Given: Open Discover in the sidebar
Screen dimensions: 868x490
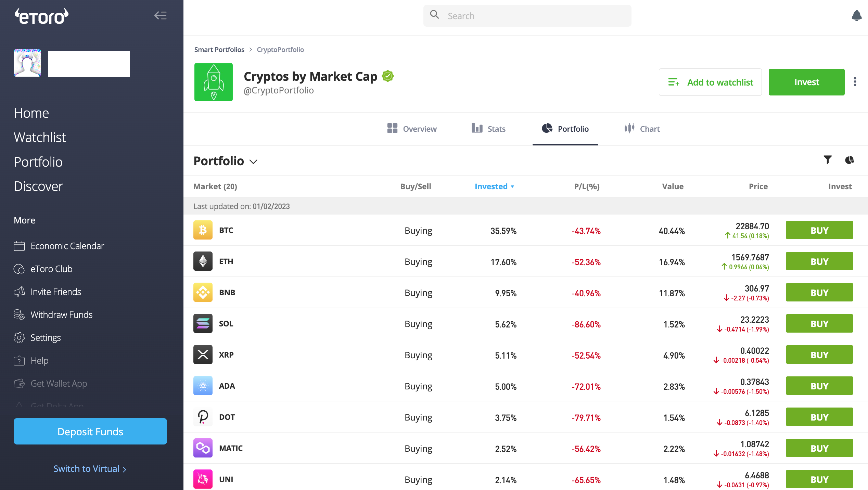Looking at the screenshot, I should point(39,186).
